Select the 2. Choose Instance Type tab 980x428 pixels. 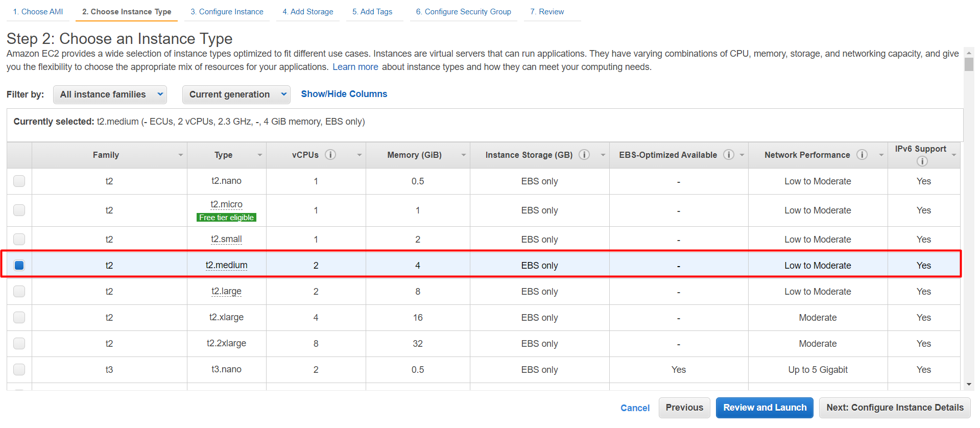coord(127,12)
